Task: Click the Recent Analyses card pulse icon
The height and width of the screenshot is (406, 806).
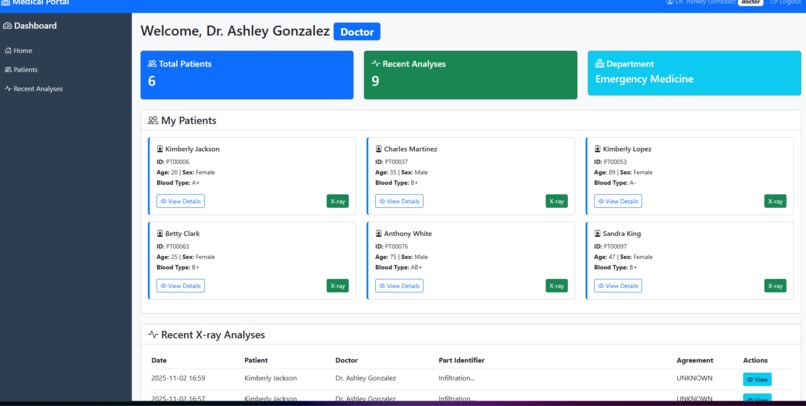Action: [x=376, y=64]
